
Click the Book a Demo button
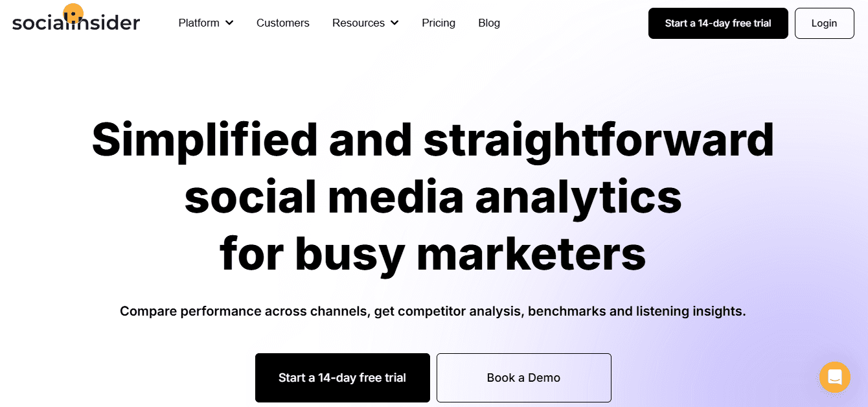tap(523, 377)
